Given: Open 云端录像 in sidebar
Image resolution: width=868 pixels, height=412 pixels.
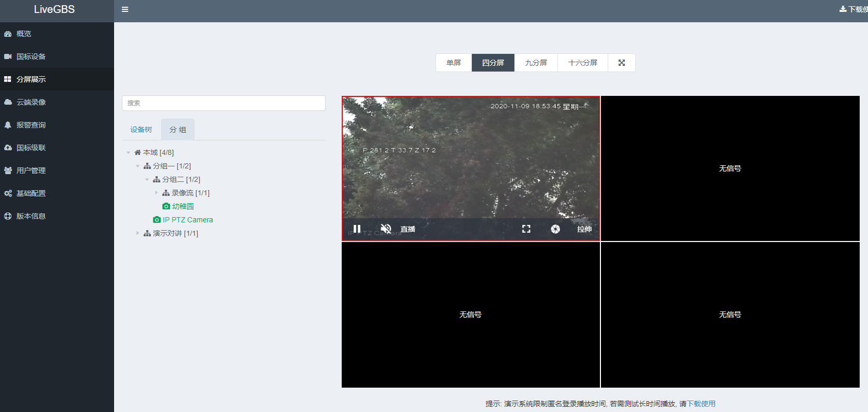Looking at the screenshot, I should (x=57, y=102).
